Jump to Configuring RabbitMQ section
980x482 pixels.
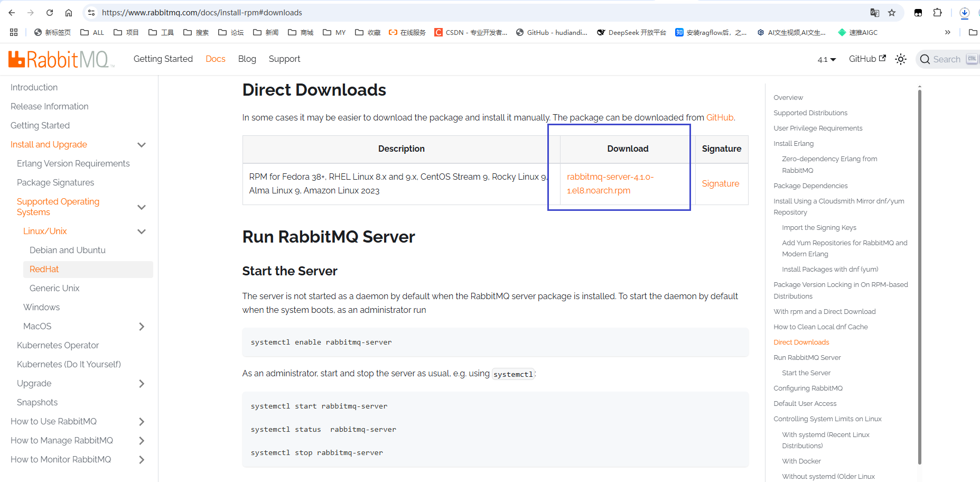808,388
